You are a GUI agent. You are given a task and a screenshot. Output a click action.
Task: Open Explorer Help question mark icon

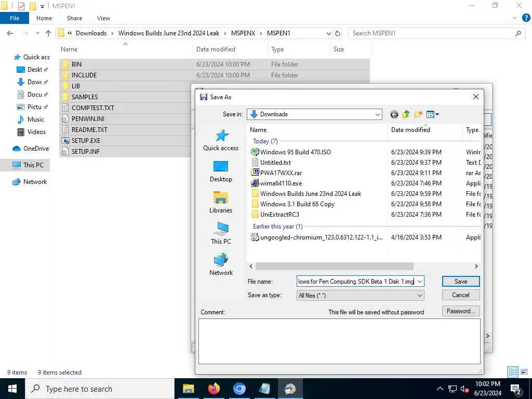pyautogui.click(x=526, y=18)
